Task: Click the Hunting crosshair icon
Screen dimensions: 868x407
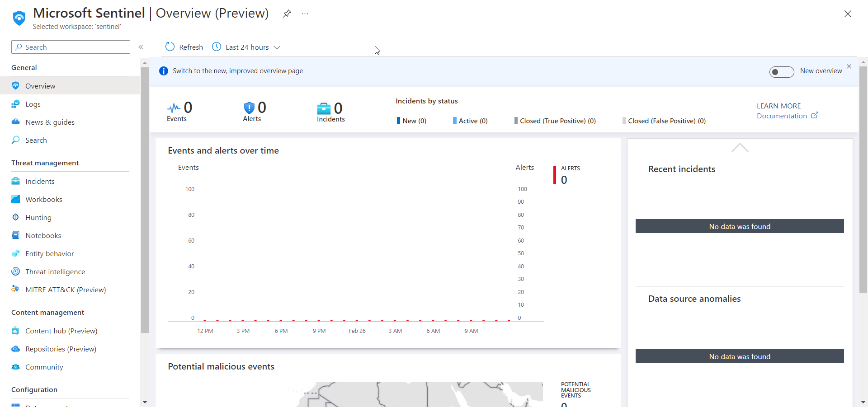Action: pos(16,217)
